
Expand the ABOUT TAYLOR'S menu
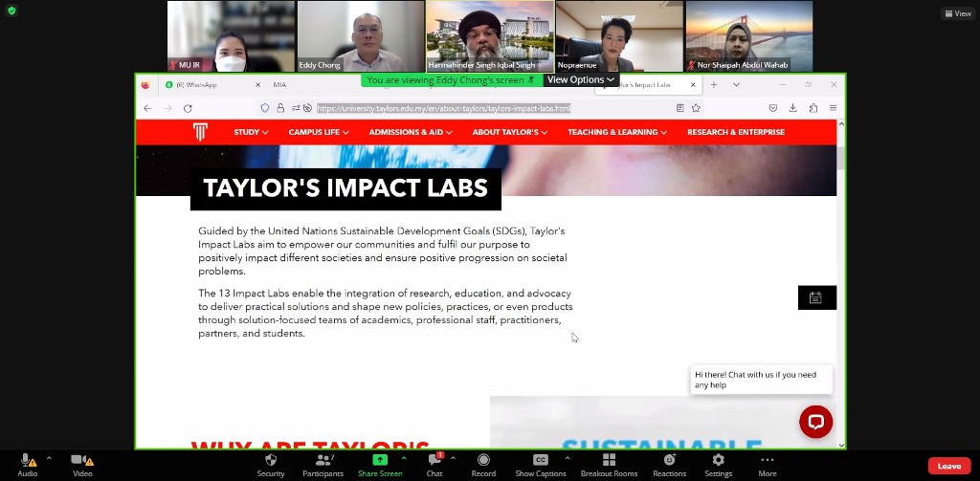[x=509, y=132]
